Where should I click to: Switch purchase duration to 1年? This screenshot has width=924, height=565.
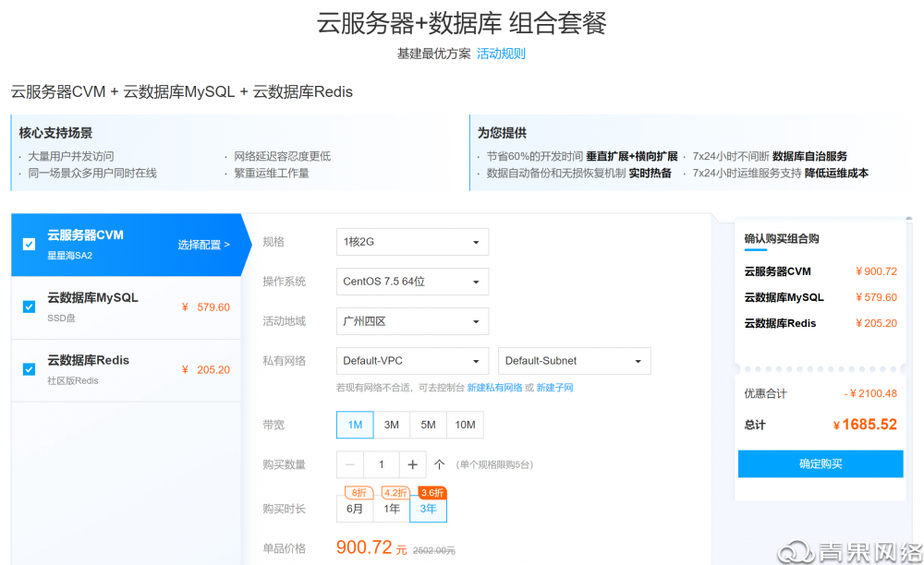(x=392, y=509)
